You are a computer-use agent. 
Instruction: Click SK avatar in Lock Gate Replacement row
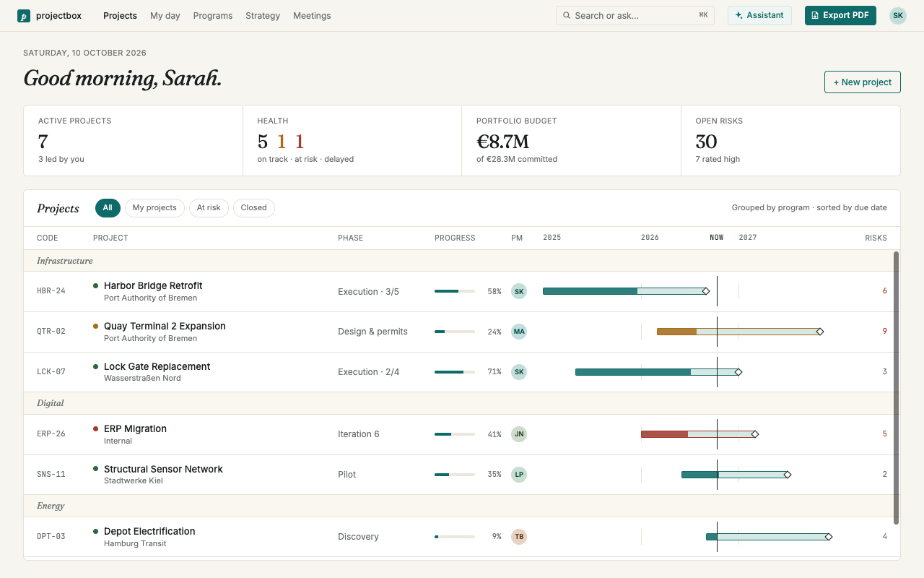point(519,372)
